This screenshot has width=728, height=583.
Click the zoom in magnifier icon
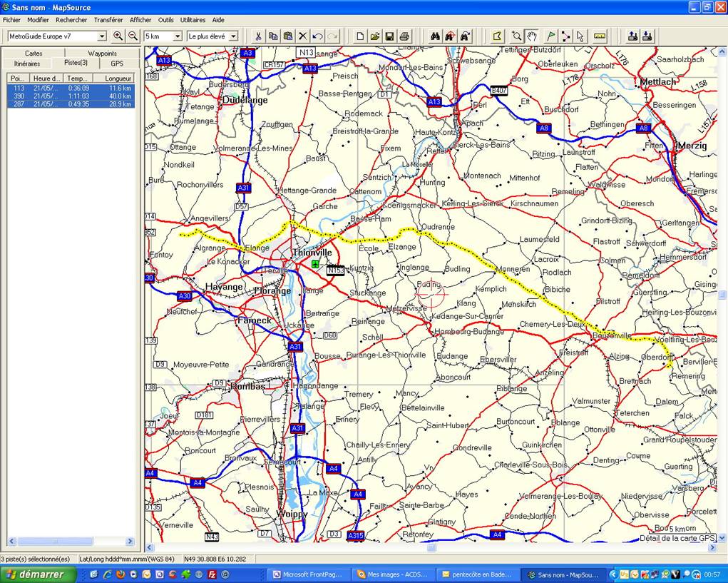point(118,36)
